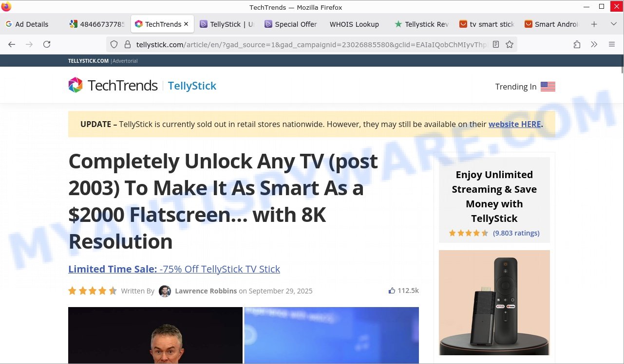Switch to the WHOIS Lookup tab

(354, 24)
